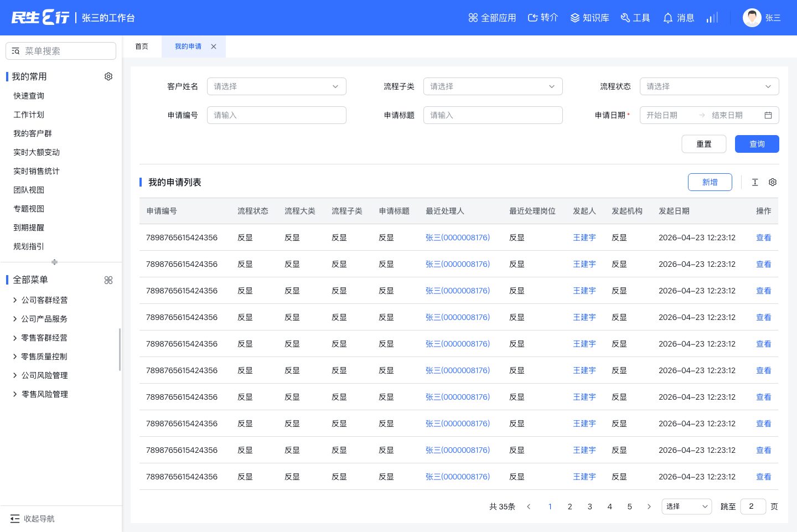Open the 工具 tools menu
The width and height of the screenshot is (797, 532).
[635, 18]
